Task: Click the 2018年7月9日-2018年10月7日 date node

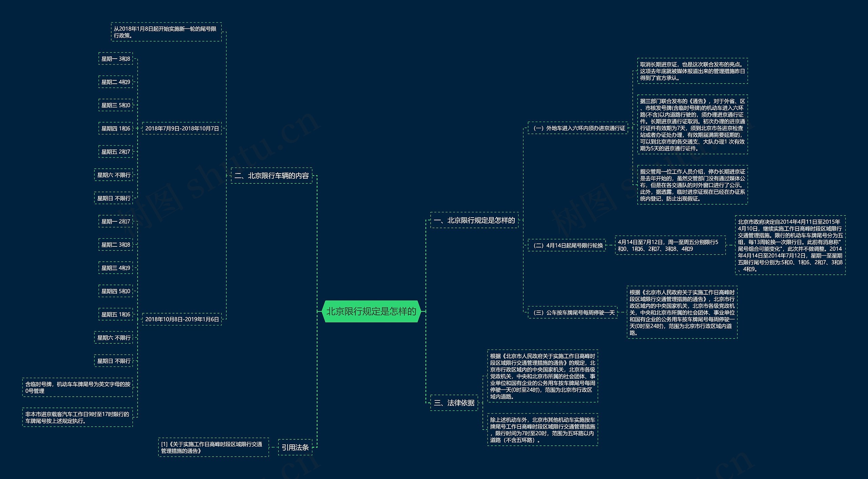Action: (182, 128)
